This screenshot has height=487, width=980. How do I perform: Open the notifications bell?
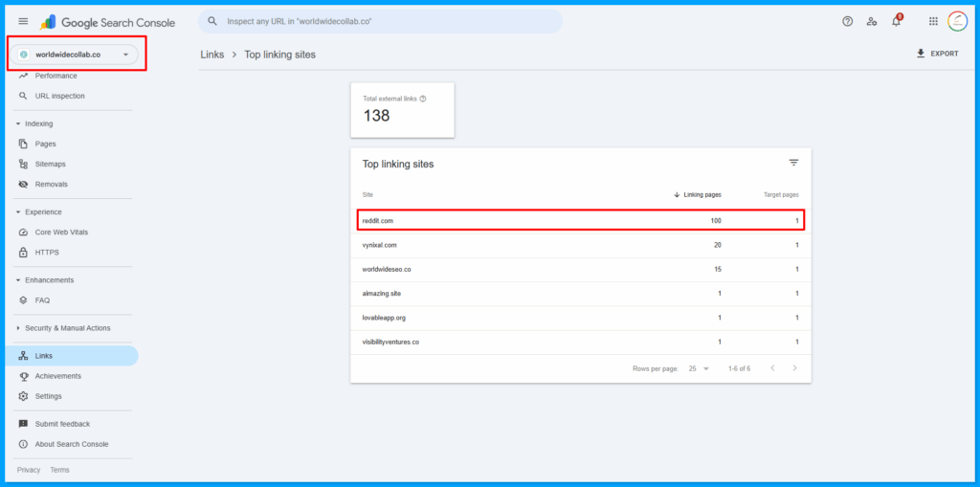click(x=896, y=21)
